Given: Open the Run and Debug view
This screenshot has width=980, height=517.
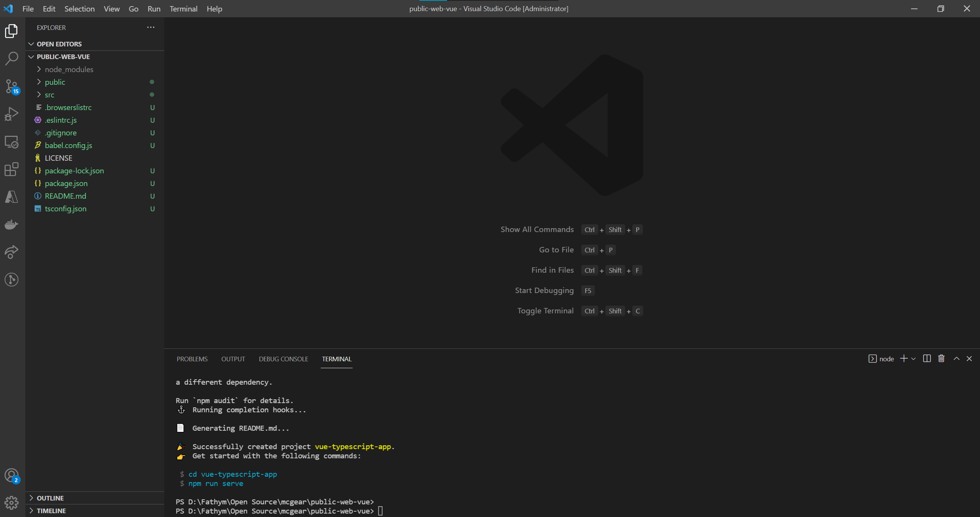Looking at the screenshot, I should click(12, 114).
